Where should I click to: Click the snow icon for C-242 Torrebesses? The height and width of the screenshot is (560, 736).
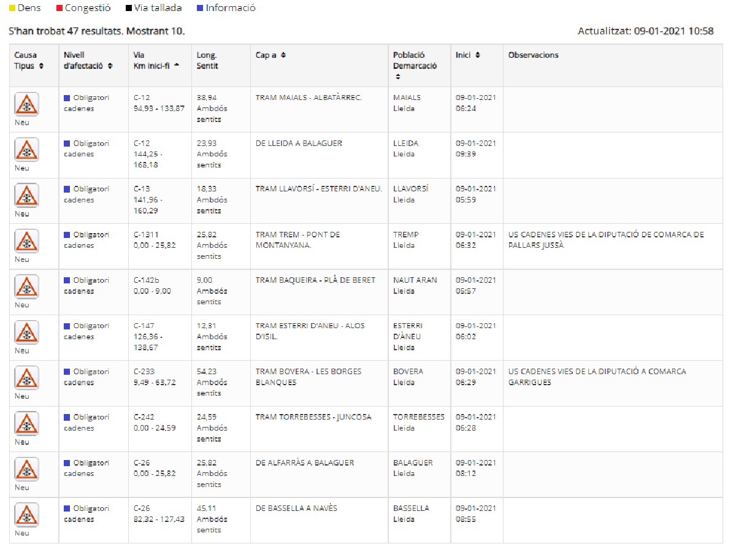(x=26, y=423)
